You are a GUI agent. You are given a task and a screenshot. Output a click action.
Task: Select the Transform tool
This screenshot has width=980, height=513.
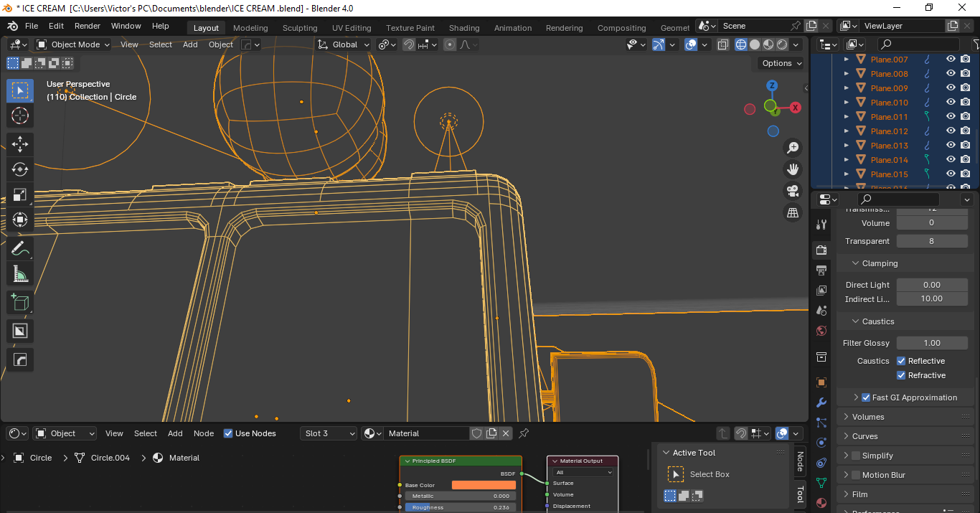click(x=19, y=220)
